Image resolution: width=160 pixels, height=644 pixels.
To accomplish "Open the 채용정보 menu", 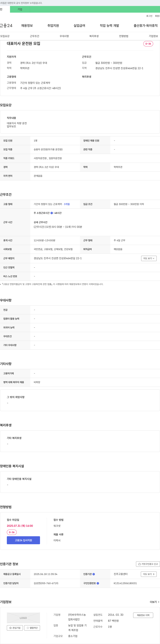I will (x=27, y=25).
